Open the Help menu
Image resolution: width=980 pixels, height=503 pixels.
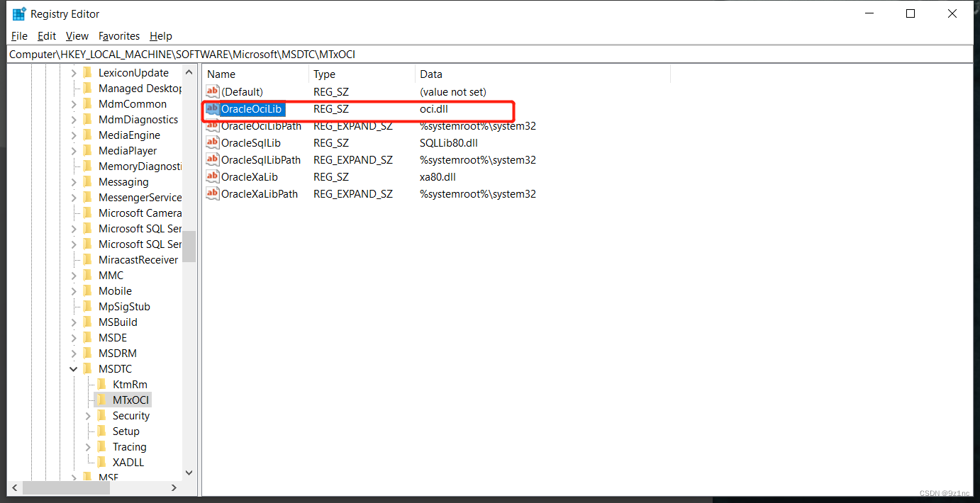coord(161,36)
